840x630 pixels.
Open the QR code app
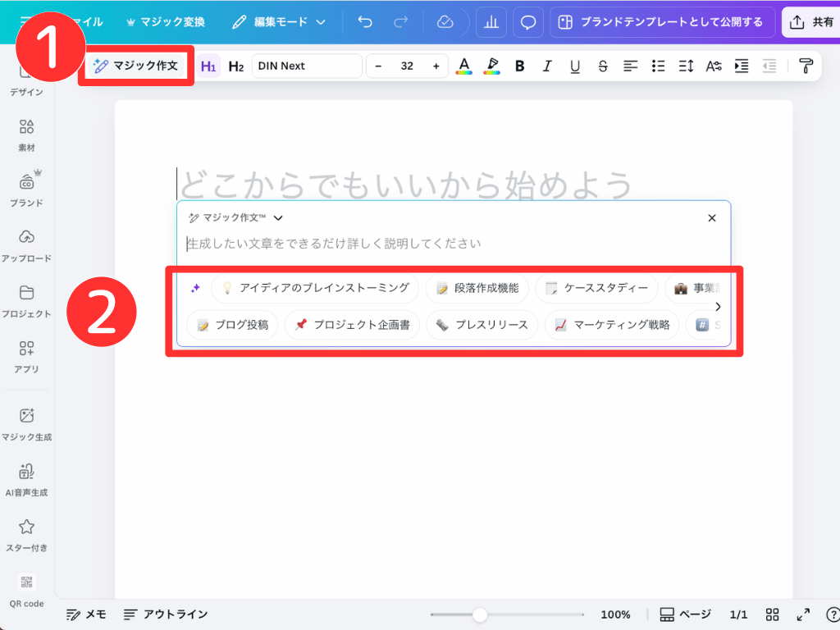click(x=26, y=591)
